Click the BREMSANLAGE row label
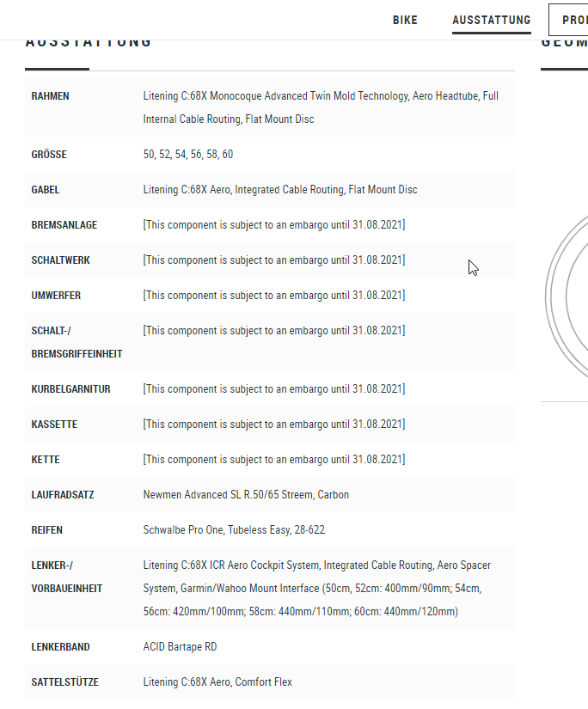 (x=64, y=225)
